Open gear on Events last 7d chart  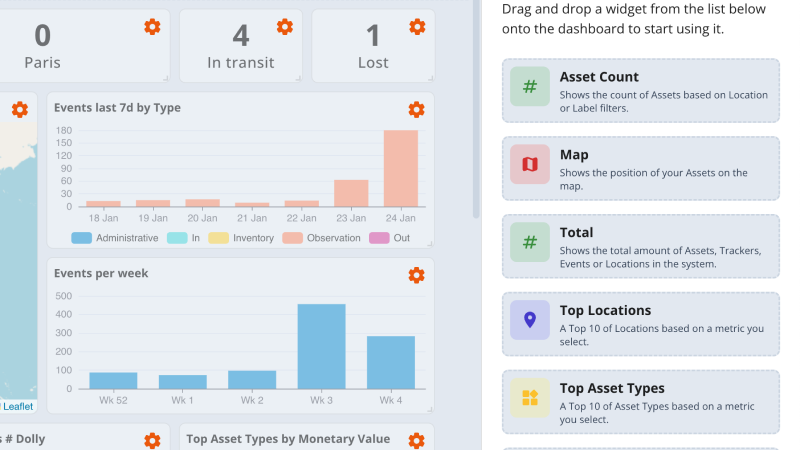click(416, 110)
